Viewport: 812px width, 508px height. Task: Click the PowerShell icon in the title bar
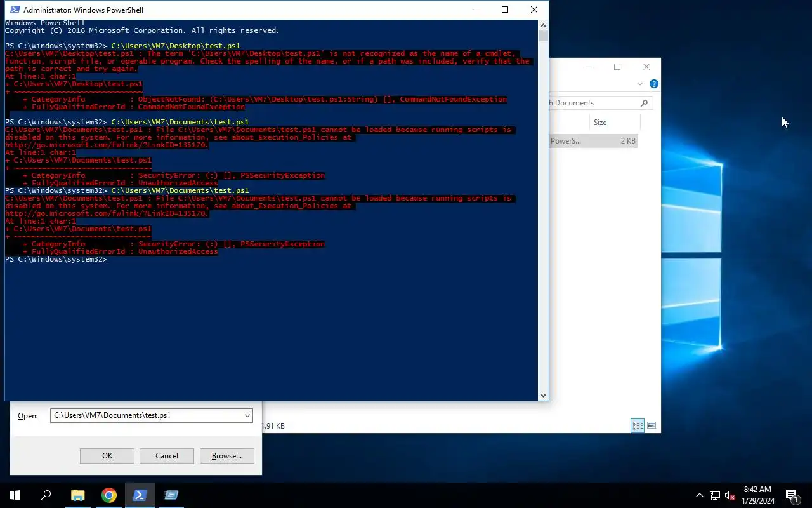(x=15, y=10)
